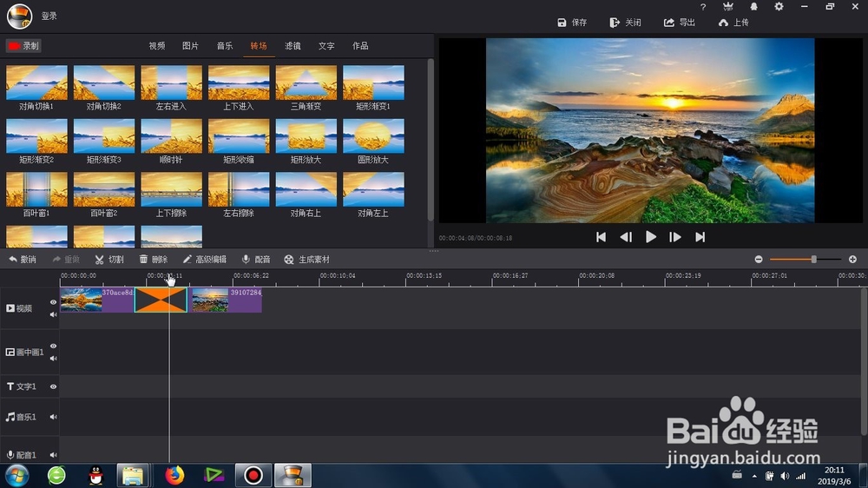Viewport: 868px width, 488px height.
Task: Select the 左右进入 transition thumbnail
Action: [x=172, y=82]
